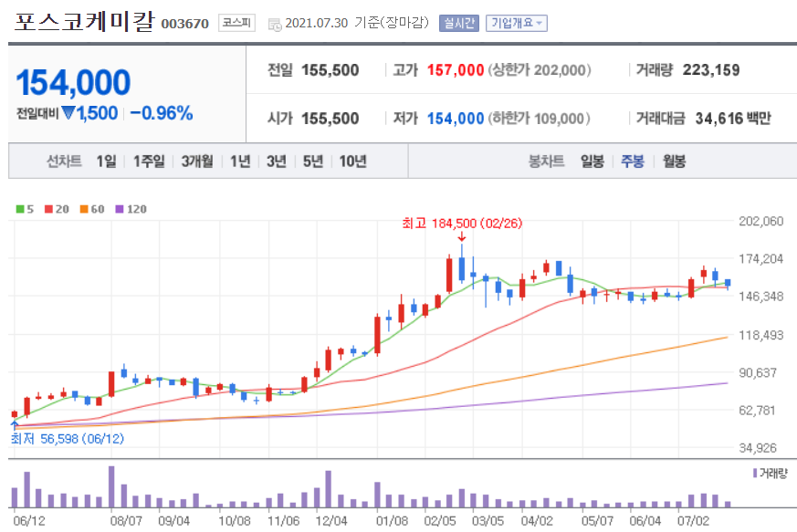Open the 기업개요 dropdown

517,23
